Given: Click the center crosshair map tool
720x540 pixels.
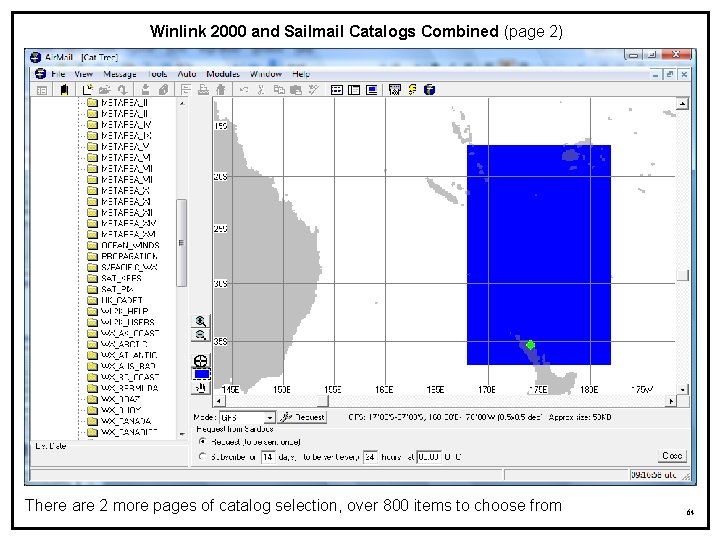Looking at the screenshot, I should (200, 361).
